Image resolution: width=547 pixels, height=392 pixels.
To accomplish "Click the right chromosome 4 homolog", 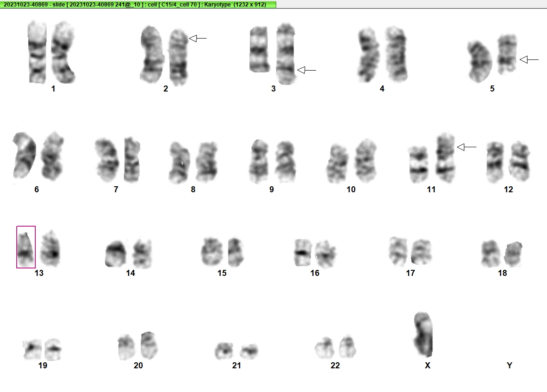I will point(396,54).
